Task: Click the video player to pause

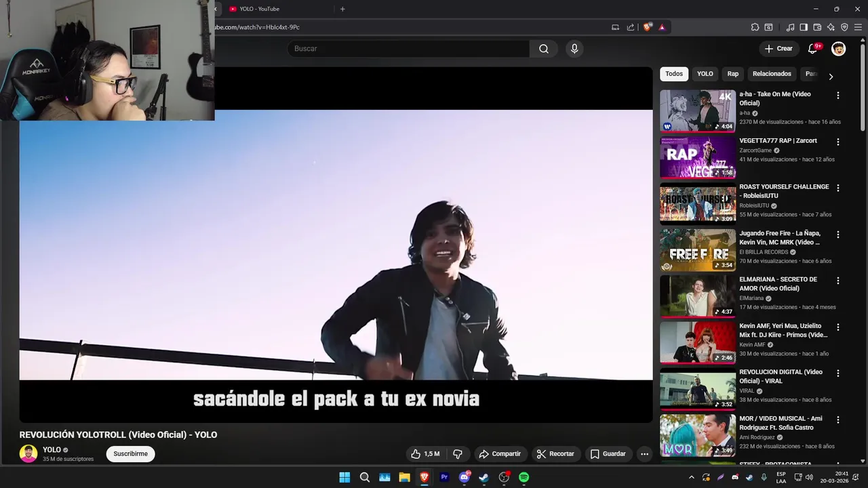Action: pos(336,245)
